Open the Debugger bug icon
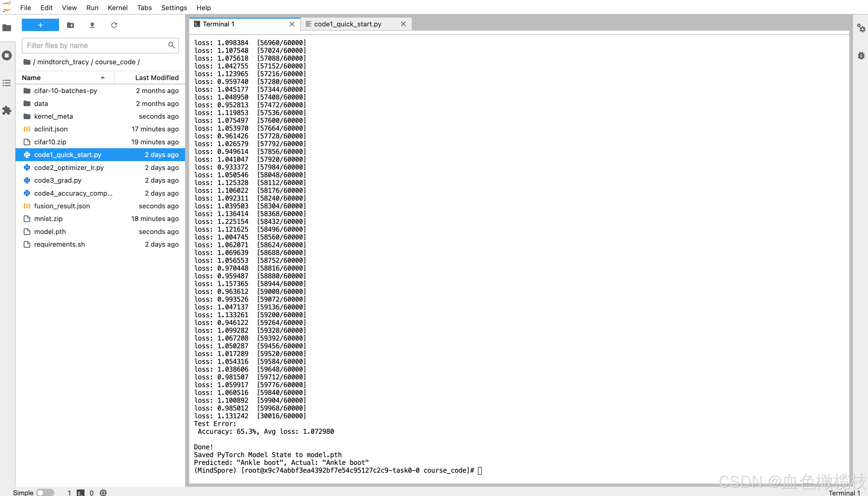868x496 pixels. pyautogui.click(x=861, y=55)
